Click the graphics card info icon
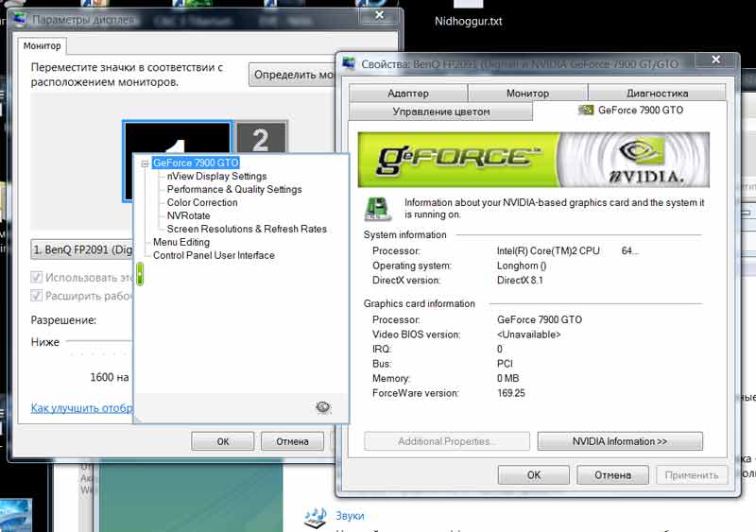 (x=377, y=209)
